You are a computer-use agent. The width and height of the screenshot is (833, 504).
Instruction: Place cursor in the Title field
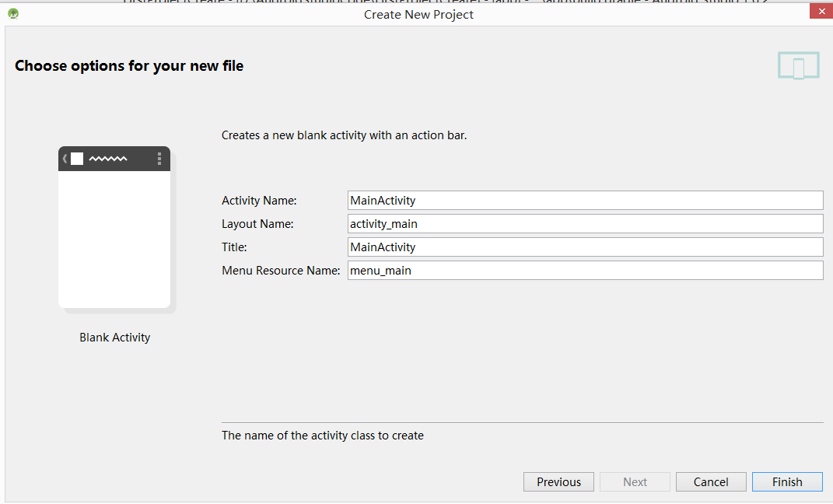(585, 247)
